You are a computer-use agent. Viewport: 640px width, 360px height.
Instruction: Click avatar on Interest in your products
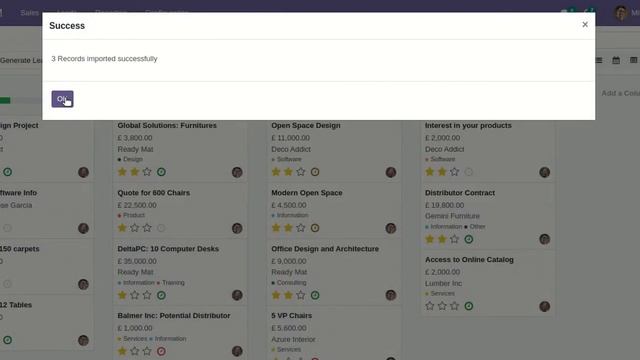(x=544, y=172)
